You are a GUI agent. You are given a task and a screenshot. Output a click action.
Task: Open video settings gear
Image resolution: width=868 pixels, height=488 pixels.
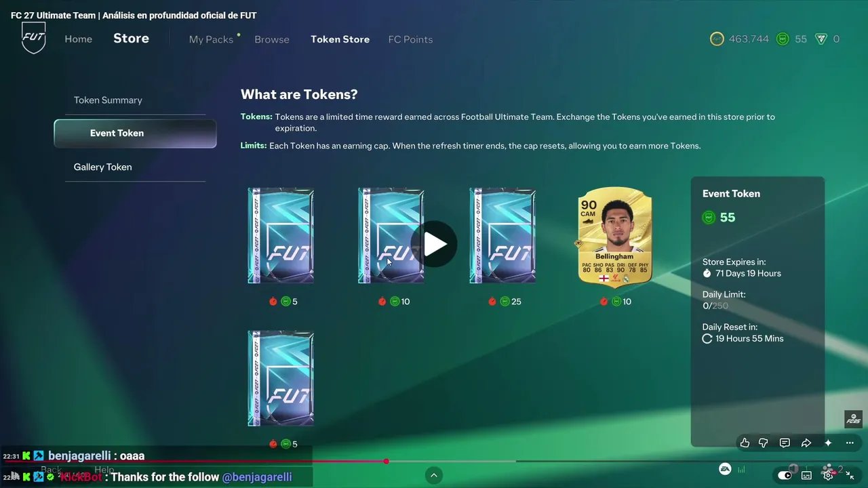tap(828, 475)
